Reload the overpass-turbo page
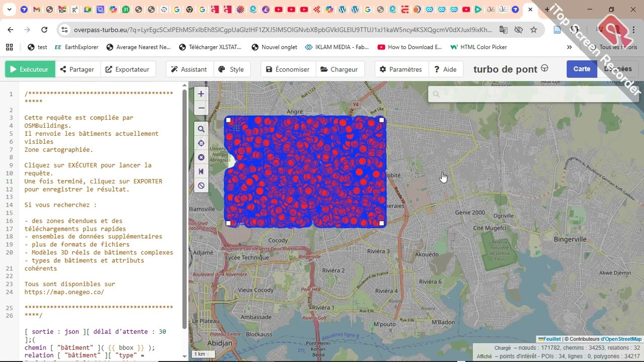The height and width of the screenshot is (362, 644). [44, 30]
